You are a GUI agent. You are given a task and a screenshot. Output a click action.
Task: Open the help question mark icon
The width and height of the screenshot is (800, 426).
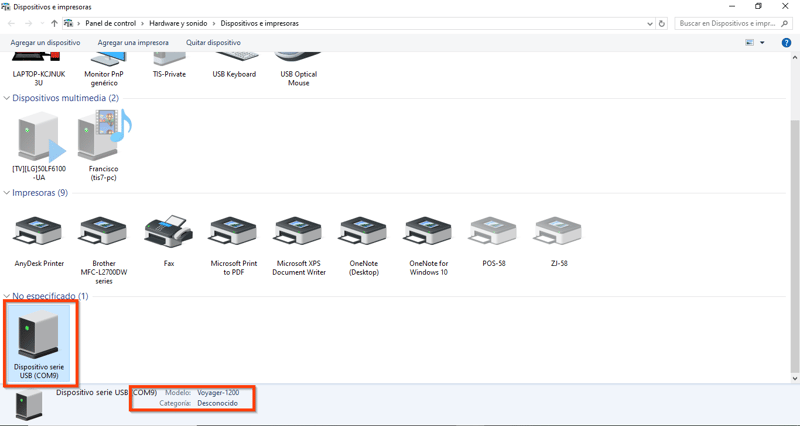click(x=786, y=43)
